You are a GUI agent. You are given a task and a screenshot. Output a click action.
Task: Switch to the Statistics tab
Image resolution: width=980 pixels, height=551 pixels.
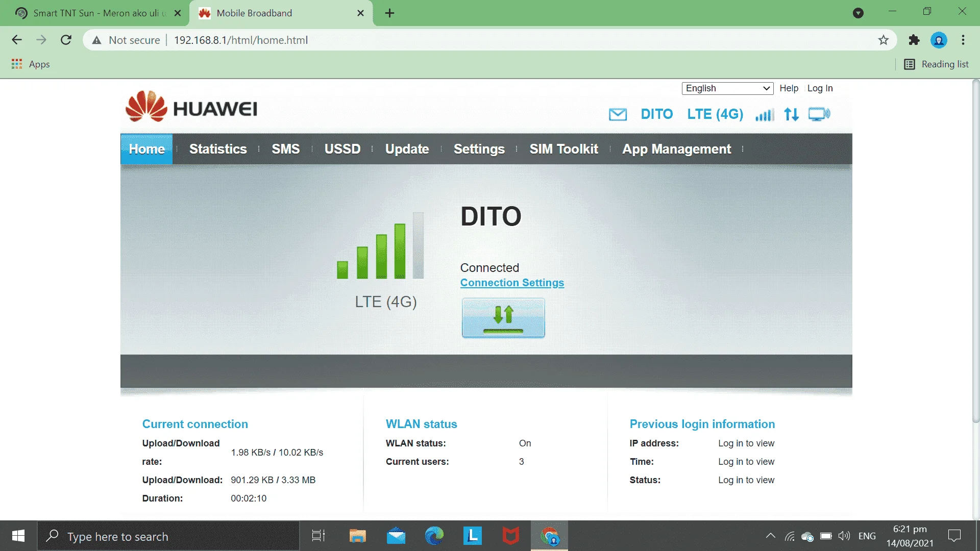[x=218, y=149]
